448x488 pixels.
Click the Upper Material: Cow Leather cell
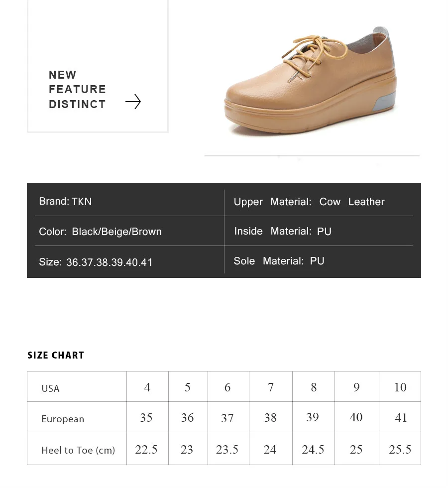[319, 201]
